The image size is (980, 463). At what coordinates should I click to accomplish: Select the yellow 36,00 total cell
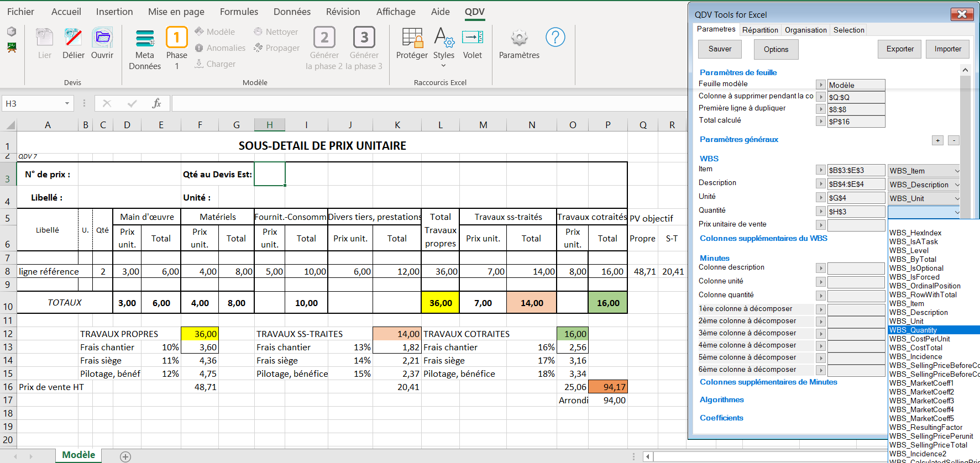pyautogui.click(x=441, y=303)
